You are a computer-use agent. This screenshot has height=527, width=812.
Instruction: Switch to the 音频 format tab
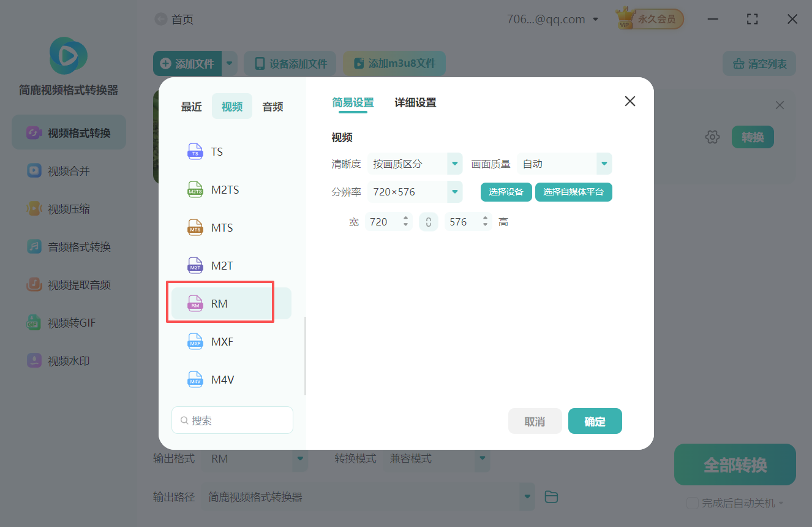[x=272, y=106]
